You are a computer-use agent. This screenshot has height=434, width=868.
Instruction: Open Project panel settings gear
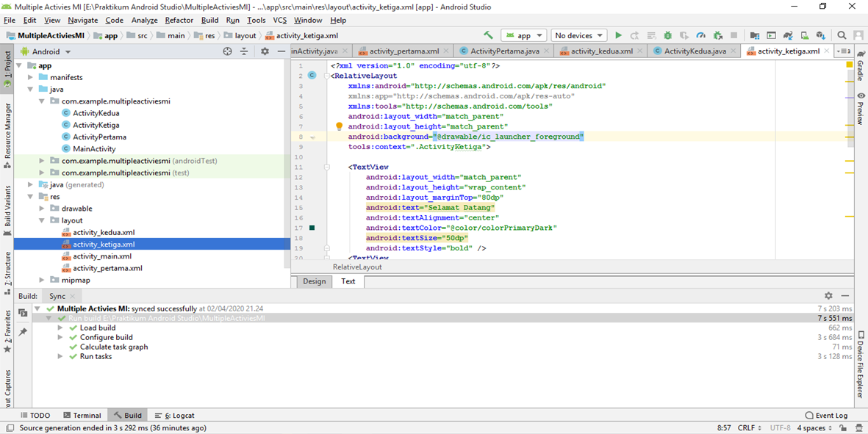(265, 51)
